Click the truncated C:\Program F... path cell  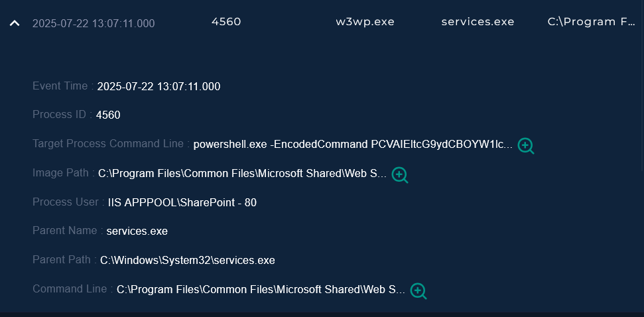coord(592,22)
